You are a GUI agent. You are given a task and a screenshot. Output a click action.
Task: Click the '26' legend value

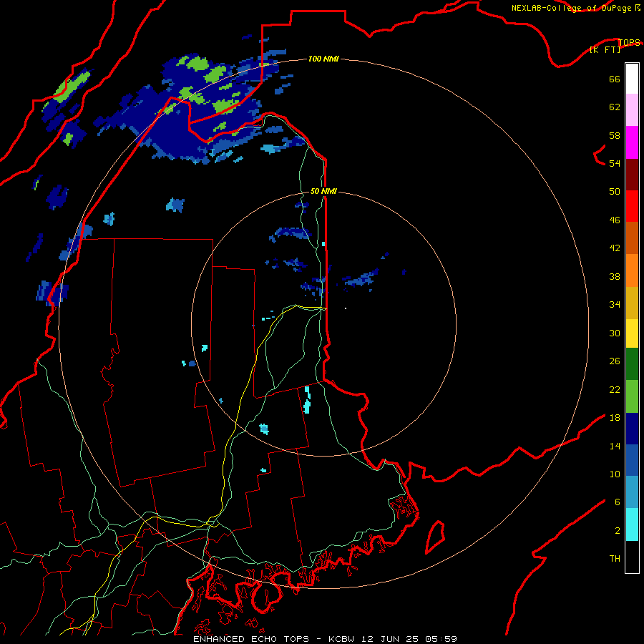coord(615,361)
